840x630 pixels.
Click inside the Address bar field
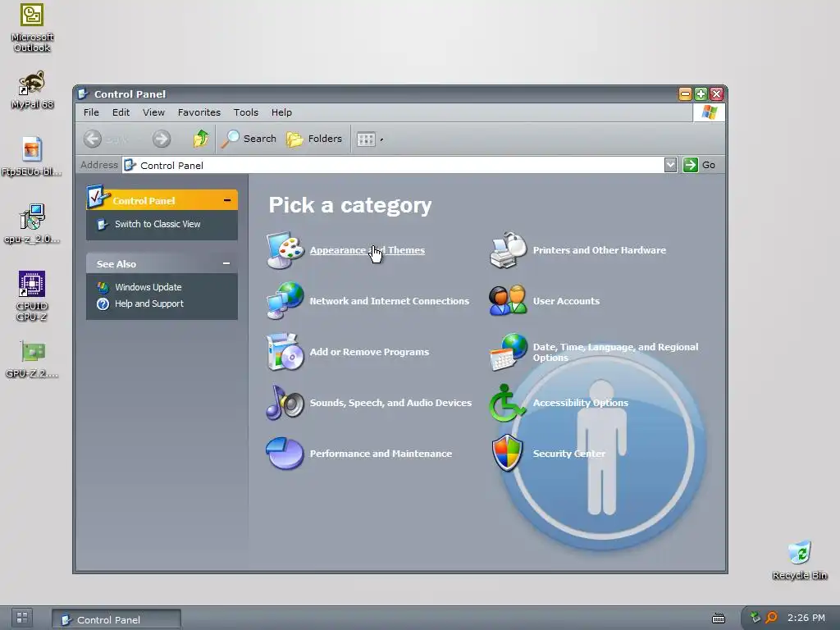[x=393, y=165]
